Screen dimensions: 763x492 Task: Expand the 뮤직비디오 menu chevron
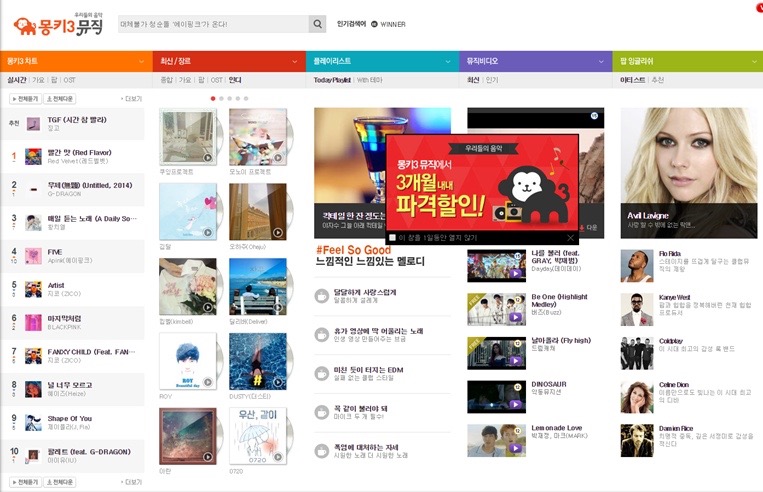click(601, 61)
